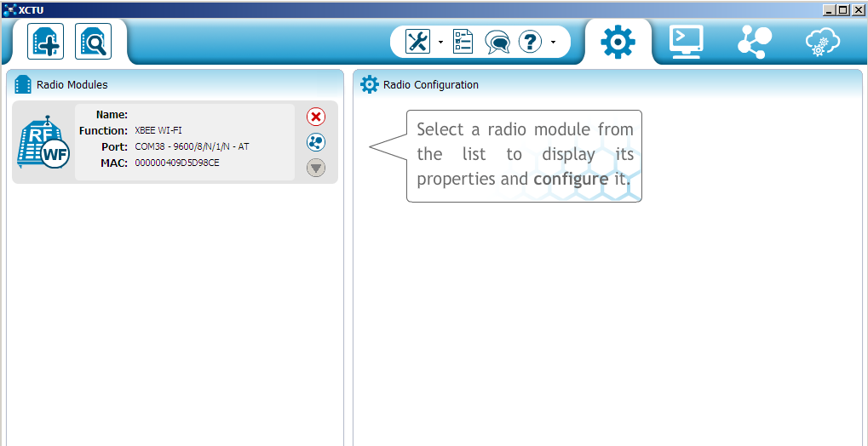Remove the XBEE WI-FI module with red X
The width and height of the screenshot is (868, 446).
pos(316,117)
